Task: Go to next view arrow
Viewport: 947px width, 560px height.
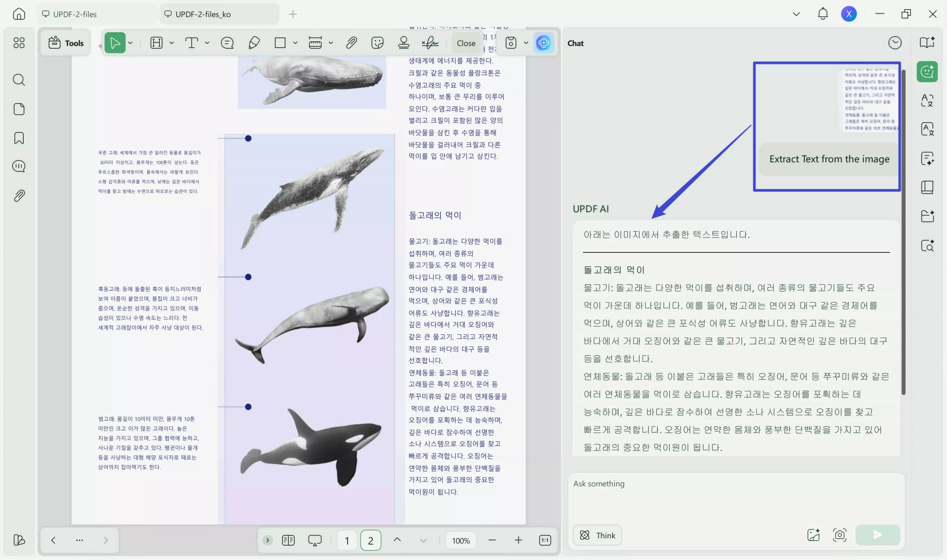Action: point(106,540)
